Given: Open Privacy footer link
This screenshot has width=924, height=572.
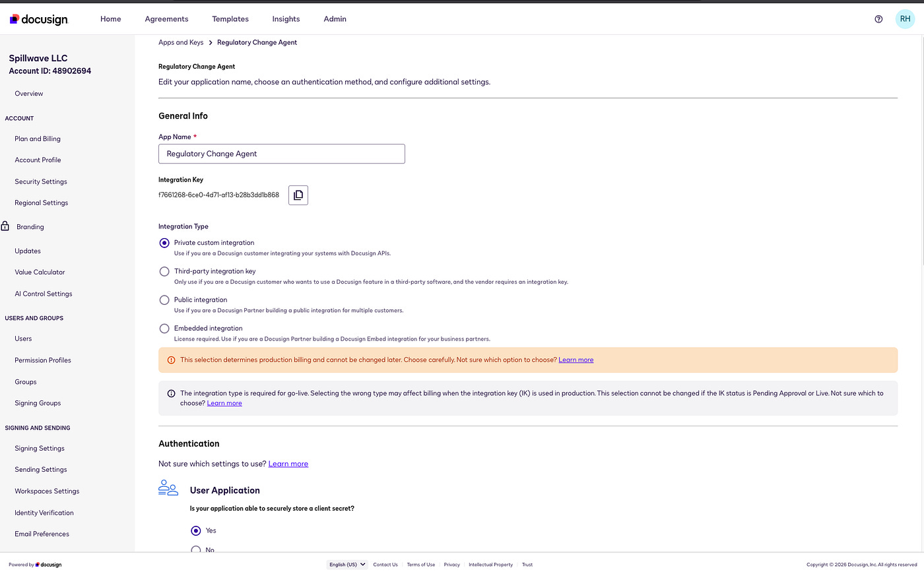Looking at the screenshot, I should [x=452, y=565].
